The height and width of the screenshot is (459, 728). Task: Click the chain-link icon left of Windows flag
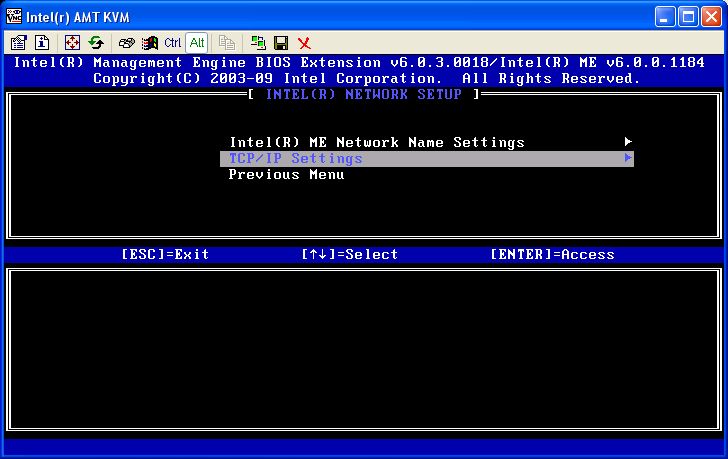coord(127,43)
